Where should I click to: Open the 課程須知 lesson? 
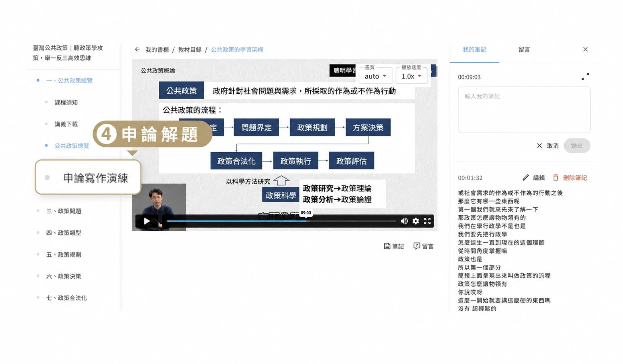(66, 102)
